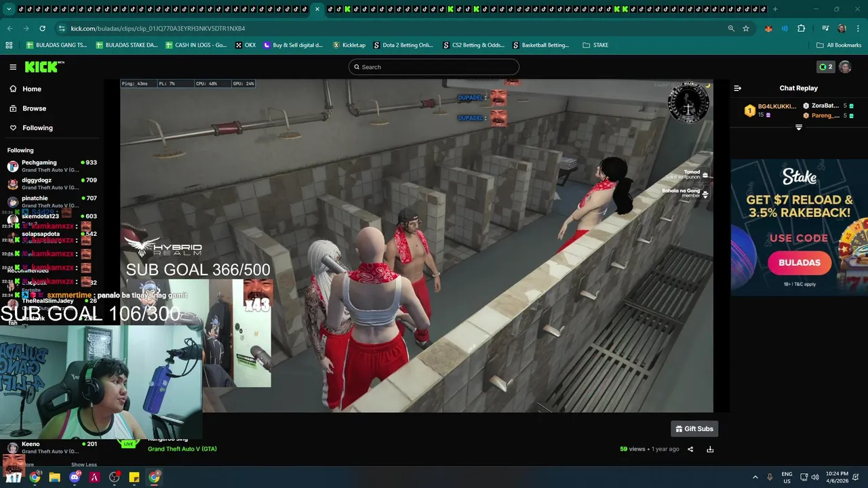Open BULADAS GANG TS bookmark

57,45
